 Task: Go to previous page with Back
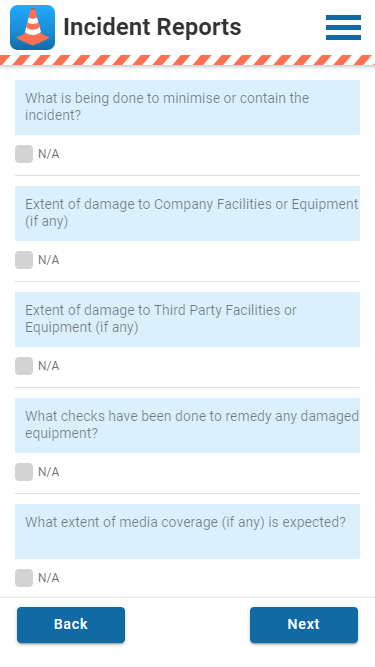pos(71,624)
